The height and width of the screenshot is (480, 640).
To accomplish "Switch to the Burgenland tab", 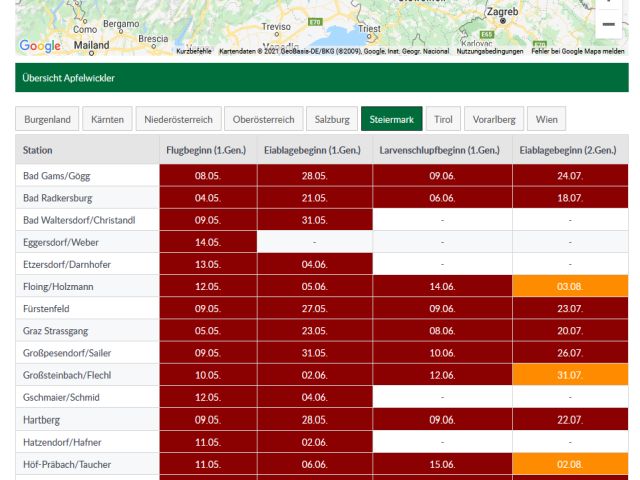I will tap(48, 119).
